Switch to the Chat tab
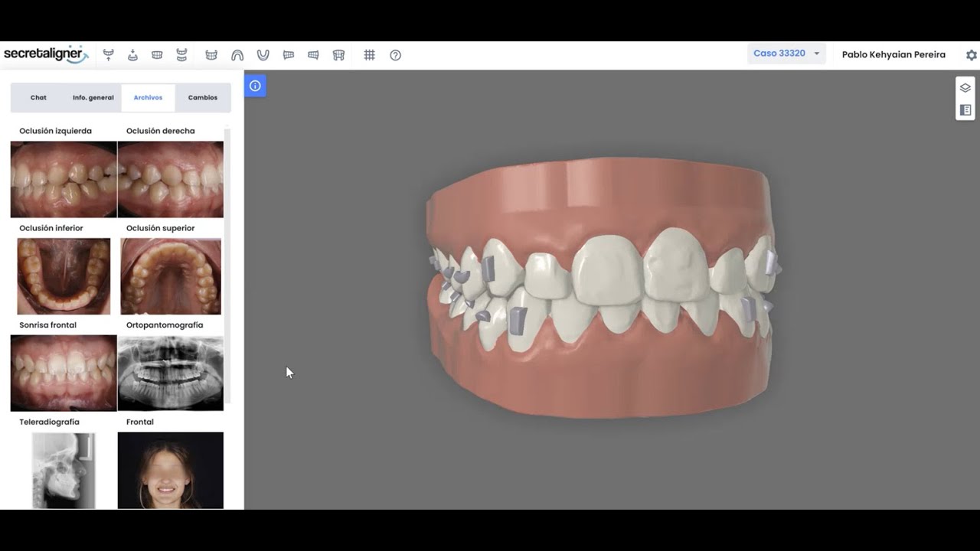980x551 pixels. point(38,98)
